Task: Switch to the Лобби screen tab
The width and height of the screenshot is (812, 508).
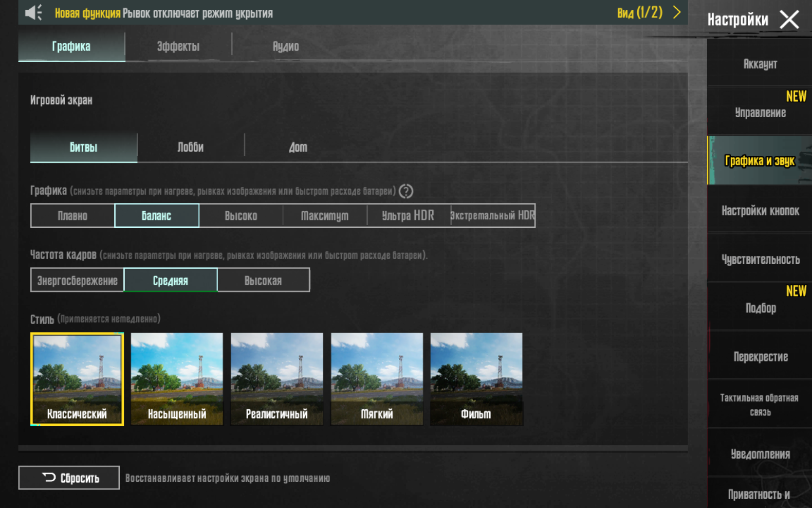Action: 190,147
